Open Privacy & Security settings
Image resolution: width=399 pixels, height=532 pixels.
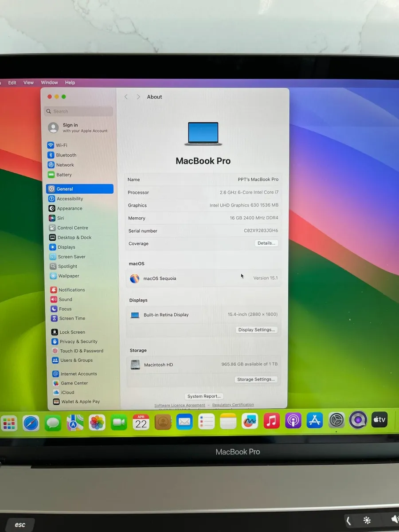point(74,341)
